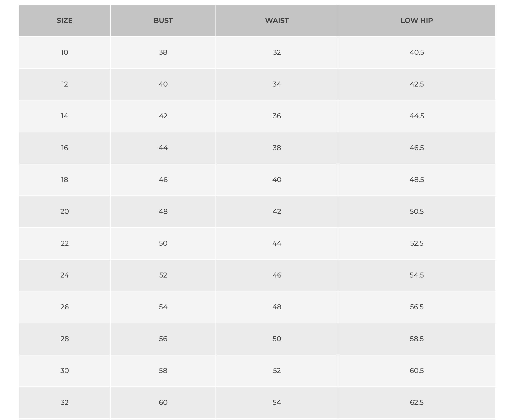513x420 pixels.
Task: Click the bust measurement for size 24
Action: (163, 275)
